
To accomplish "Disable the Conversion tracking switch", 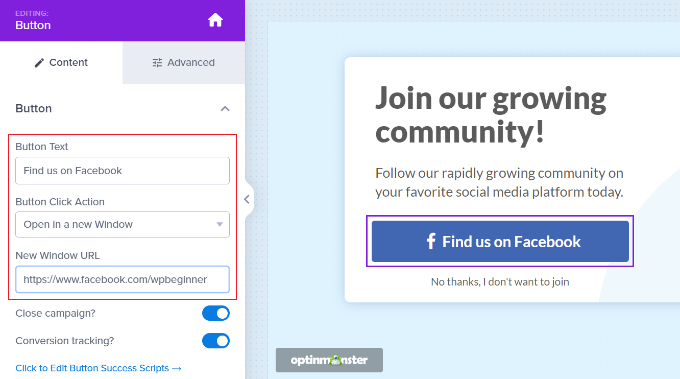I will 216,341.
